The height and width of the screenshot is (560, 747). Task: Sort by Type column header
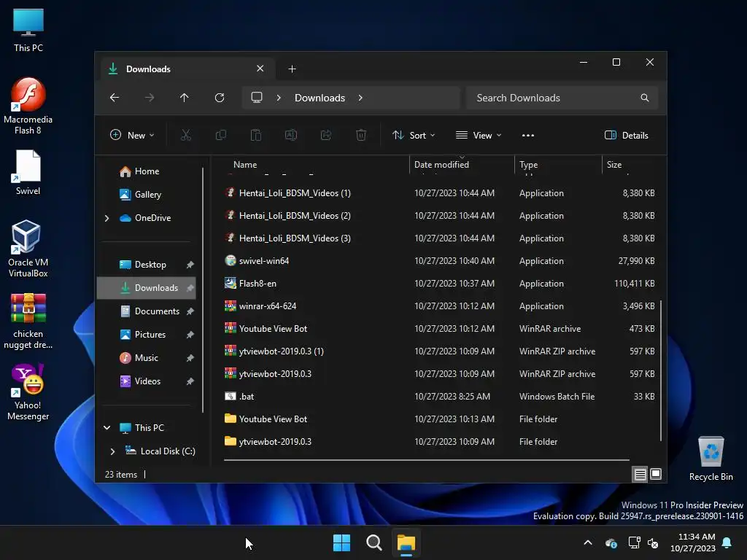coord(529,165)
